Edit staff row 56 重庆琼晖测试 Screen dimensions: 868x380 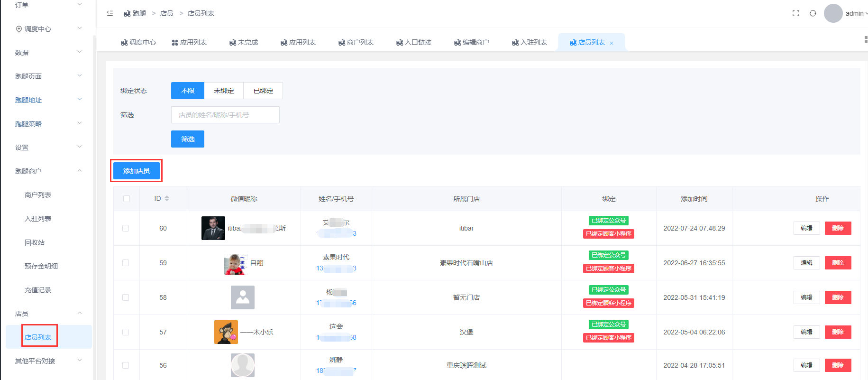(807, 365)
